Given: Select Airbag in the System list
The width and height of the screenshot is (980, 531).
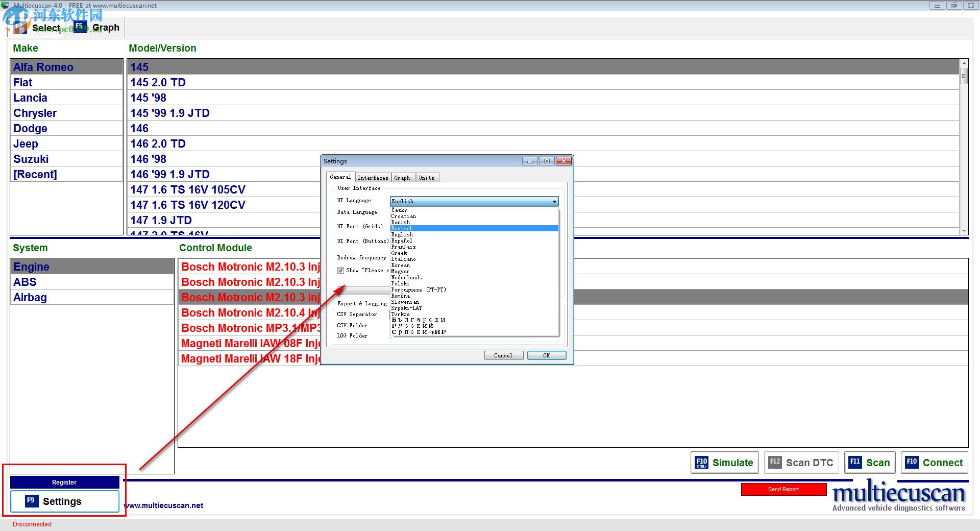Looking at the screenshot, I should pyautogui.click(x=92, y=297).
